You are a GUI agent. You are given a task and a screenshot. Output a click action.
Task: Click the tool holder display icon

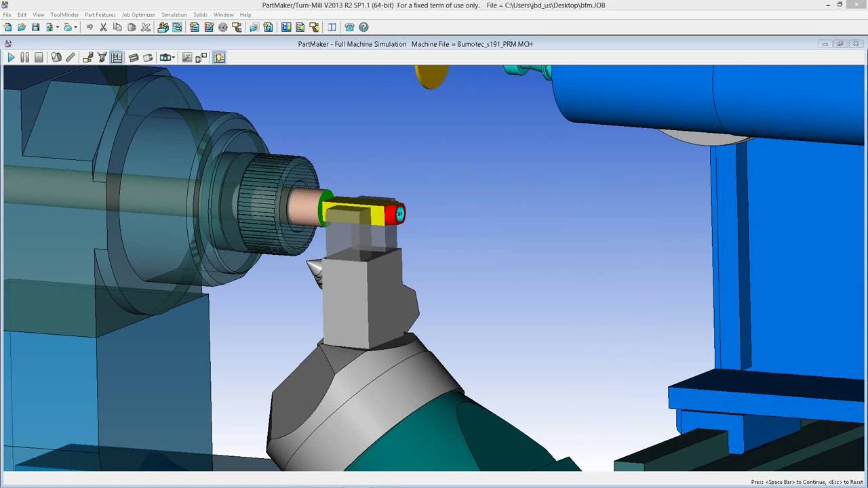(x=102, y=58)
